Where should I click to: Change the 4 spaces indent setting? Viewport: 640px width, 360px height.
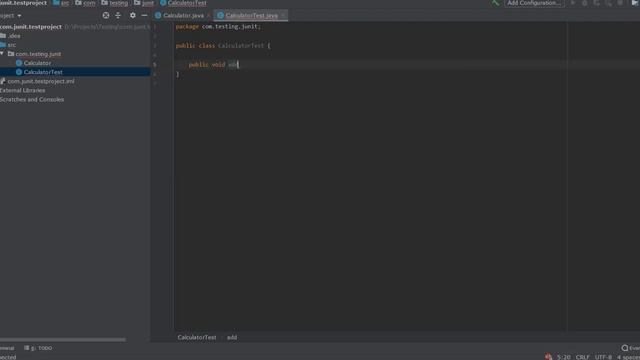click(x=628, y=357)
